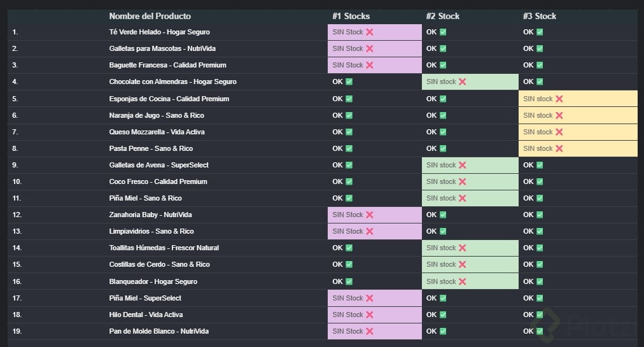Image resolution: width=644 pixels, height=347 pixels.
Task: Click red X for Hilo Dental row
Action: (x=369, y=315)
